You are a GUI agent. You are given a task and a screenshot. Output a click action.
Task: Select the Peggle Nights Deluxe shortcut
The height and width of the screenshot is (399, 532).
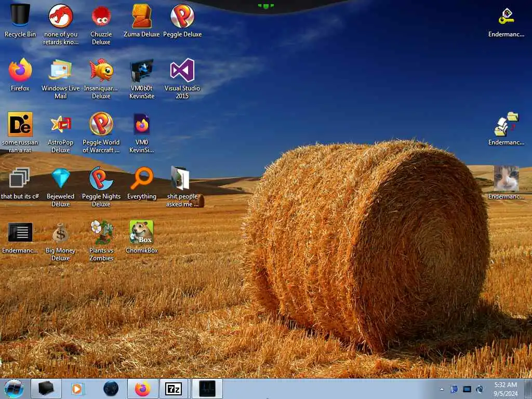pos(101,187)
